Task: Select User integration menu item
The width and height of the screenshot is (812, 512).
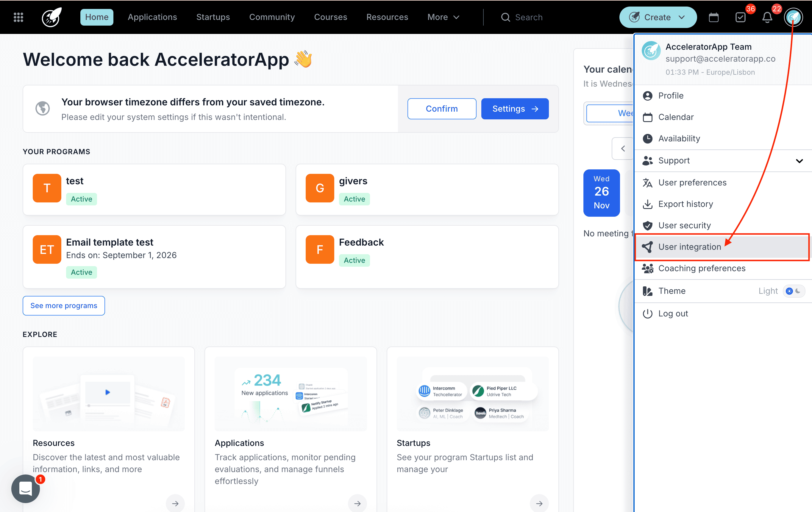Action: point(689,247)
